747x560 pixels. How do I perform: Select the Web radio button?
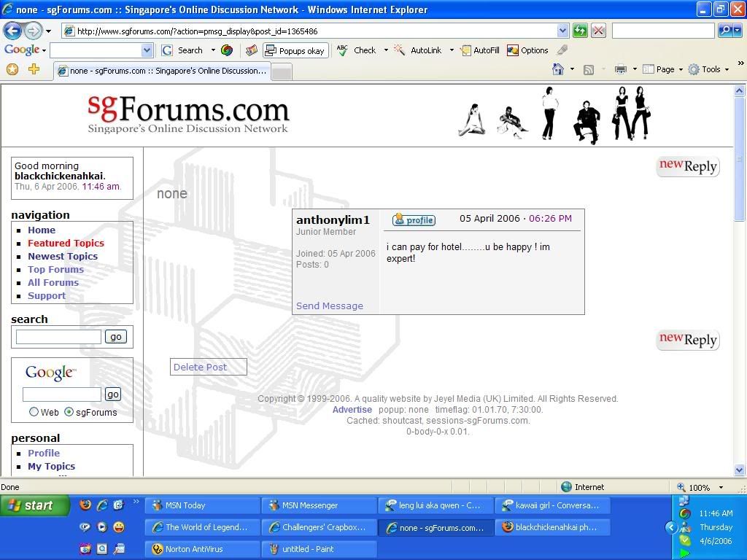pyautogui.click(x=34, y=412)
